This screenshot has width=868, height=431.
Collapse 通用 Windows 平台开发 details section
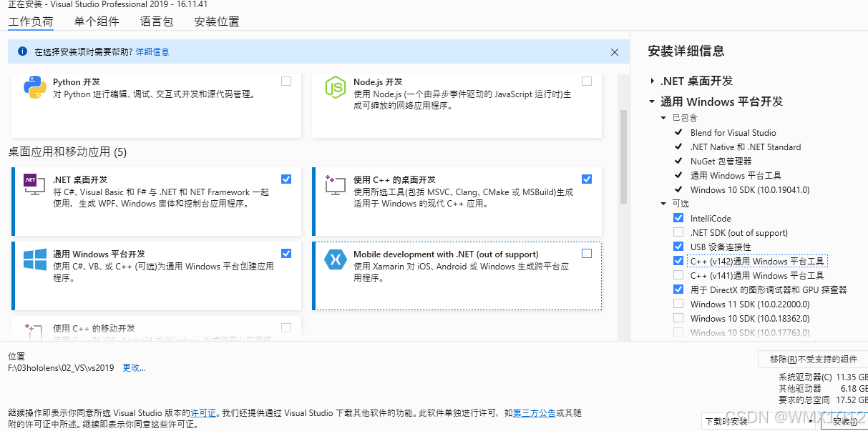[652, 101]
